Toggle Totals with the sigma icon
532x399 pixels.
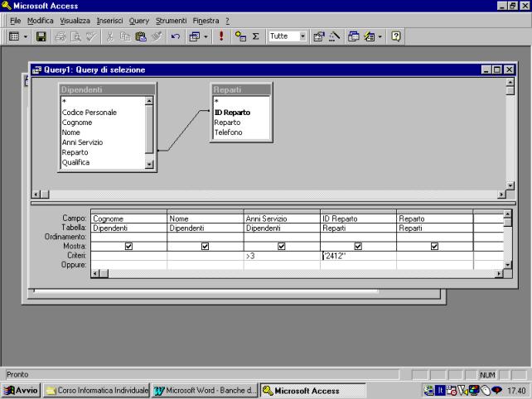click(x=256, y=36)
